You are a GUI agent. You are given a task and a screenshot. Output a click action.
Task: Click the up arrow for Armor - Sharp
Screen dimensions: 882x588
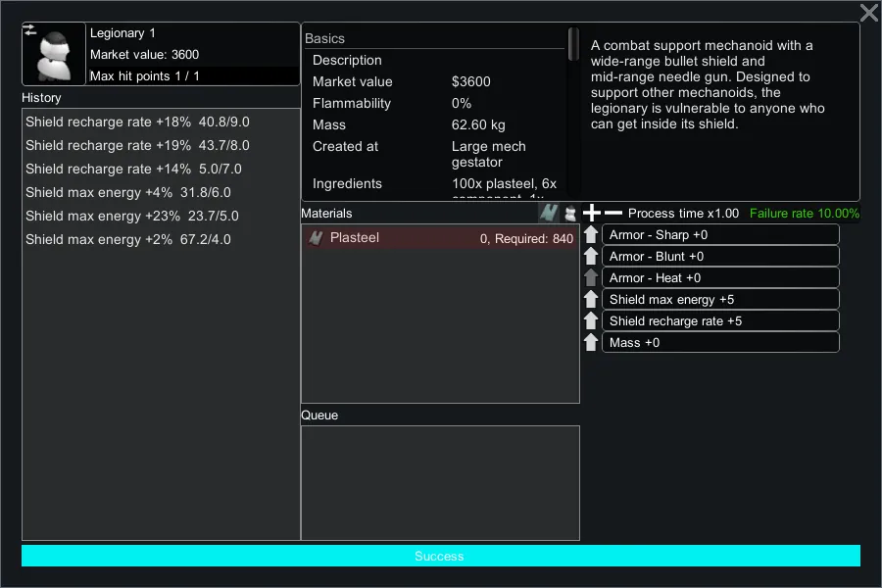[x=591, y=235]
